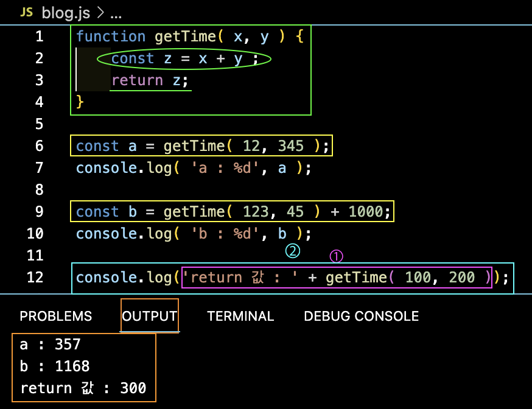The width and height of the screenshot is (532, 409).
Task: Click console.log on line 10
Action: coord(124,234)
